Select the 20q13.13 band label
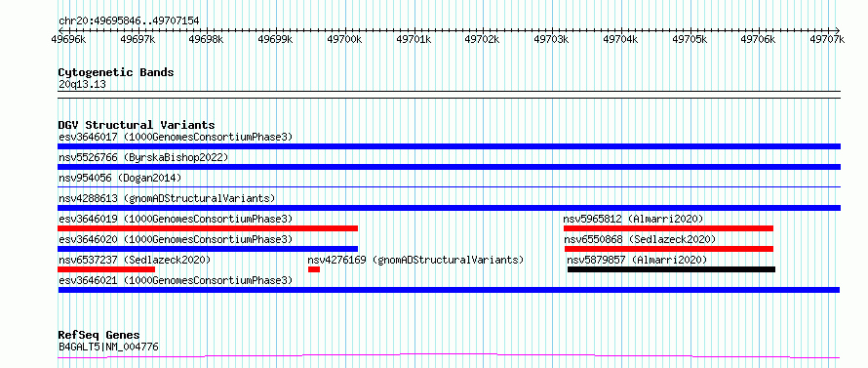Screen dimensions: 868x368 point(82,85)
